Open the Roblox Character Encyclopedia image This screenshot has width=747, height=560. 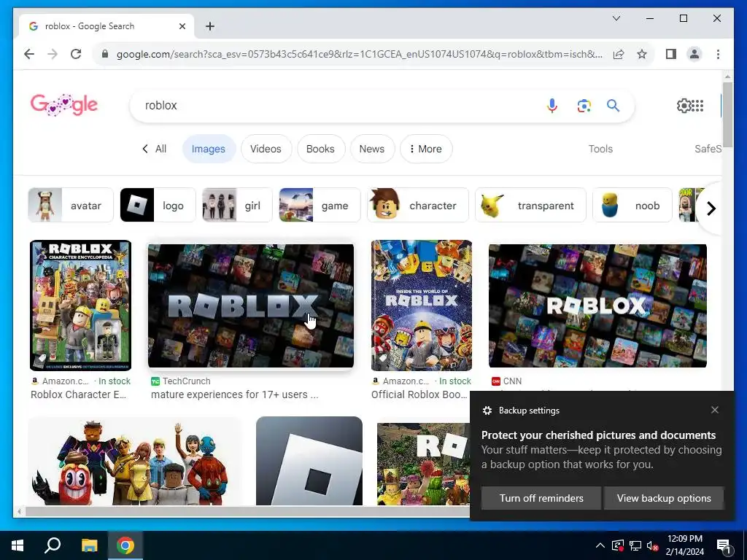[x=80, y=306]
